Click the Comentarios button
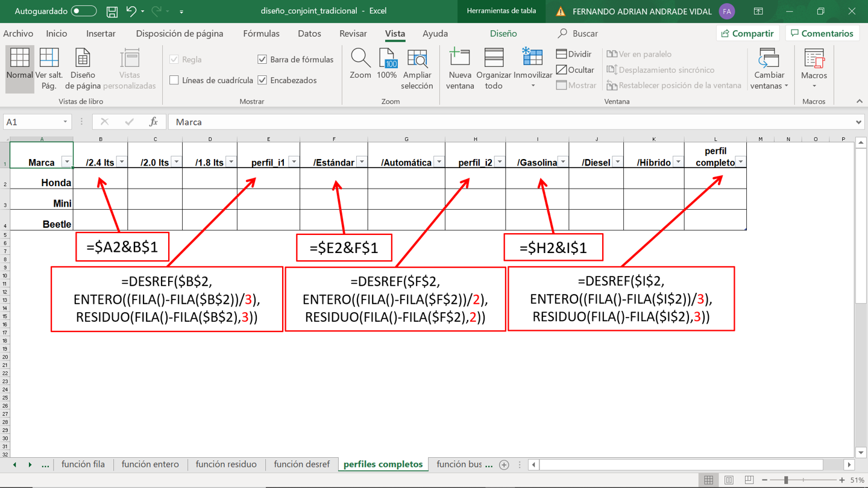The height and width of the screenshot is (488, 868). [x=822, y=34]
